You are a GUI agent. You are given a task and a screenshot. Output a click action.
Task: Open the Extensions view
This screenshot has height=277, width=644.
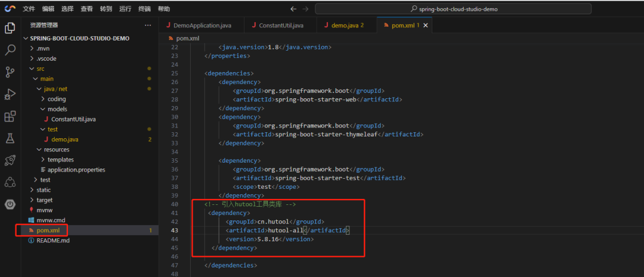coord(10,116)
